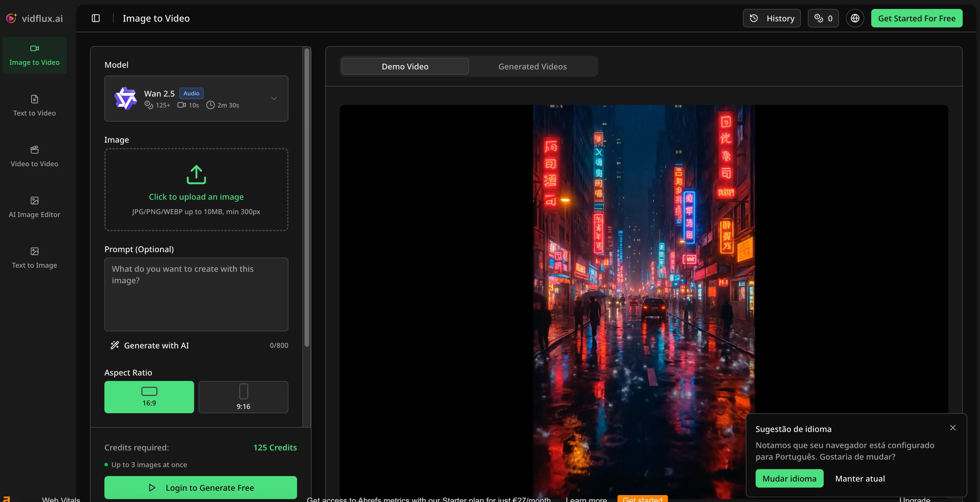Switch to Demo Video tab

(405, 67)
